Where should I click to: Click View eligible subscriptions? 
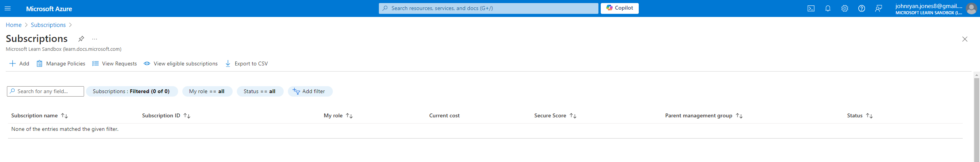[180, 63]
